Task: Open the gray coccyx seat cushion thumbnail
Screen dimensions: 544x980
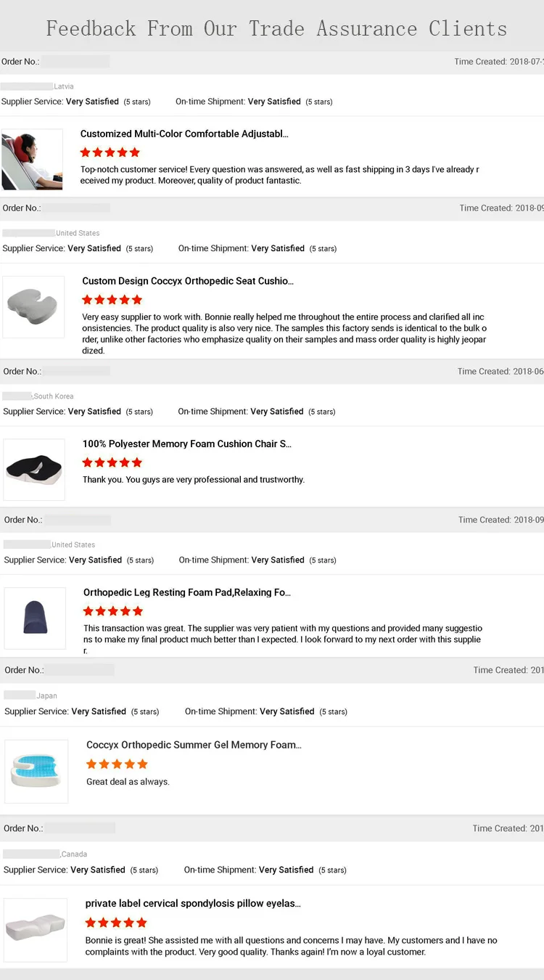Action: 33,306
